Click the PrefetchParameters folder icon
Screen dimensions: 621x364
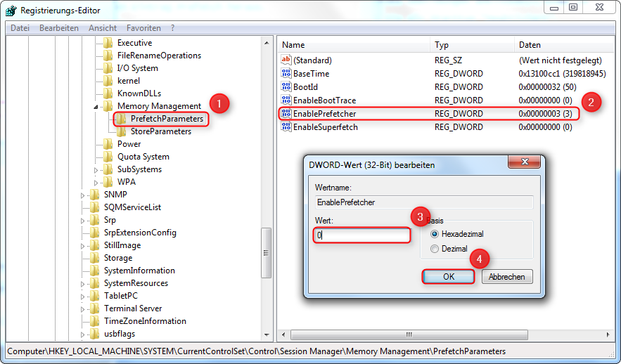tap(121, 119)
